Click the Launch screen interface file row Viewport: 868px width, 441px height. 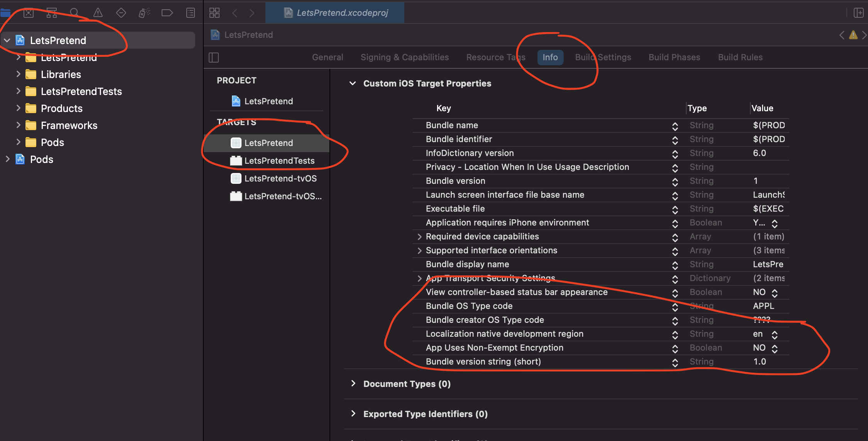pyautogui.click(x=601, y=195)
